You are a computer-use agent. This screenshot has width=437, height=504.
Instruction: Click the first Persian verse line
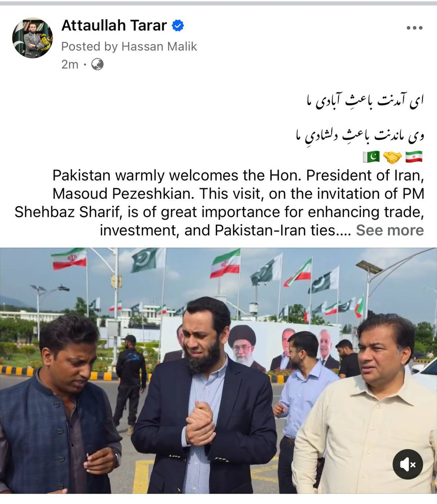[365, 101]
